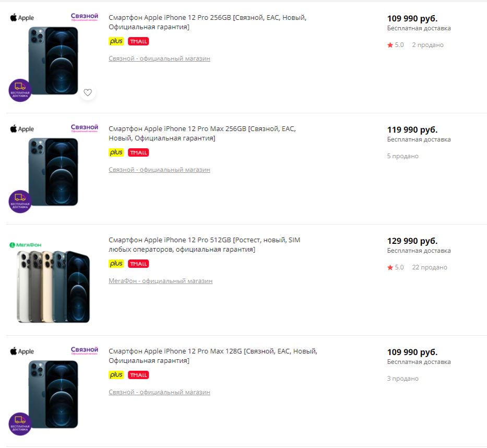Click the heart icon under the top phone image
Screen dimensions: 487x448
click(88, 92)
